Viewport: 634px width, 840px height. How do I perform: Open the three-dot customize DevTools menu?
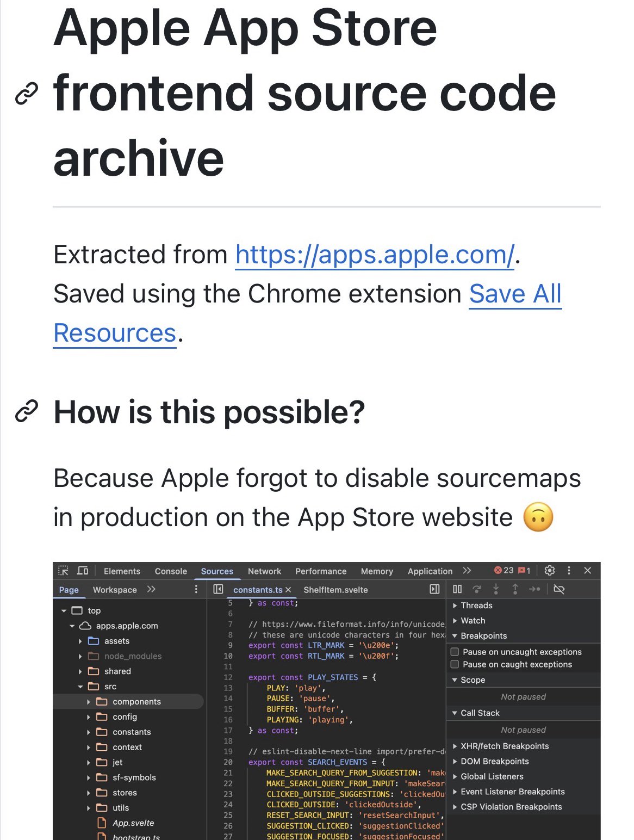[x=569, y=571]
